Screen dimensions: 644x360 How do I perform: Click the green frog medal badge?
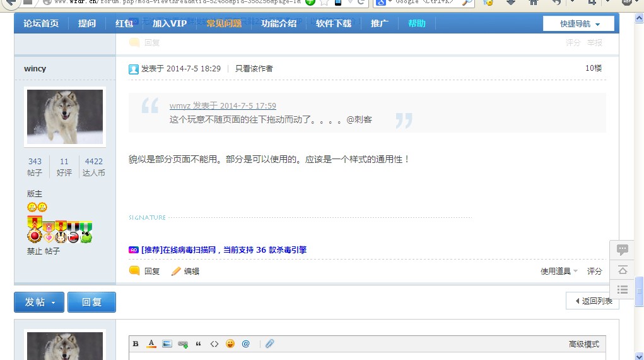click(x=86, y=232)
